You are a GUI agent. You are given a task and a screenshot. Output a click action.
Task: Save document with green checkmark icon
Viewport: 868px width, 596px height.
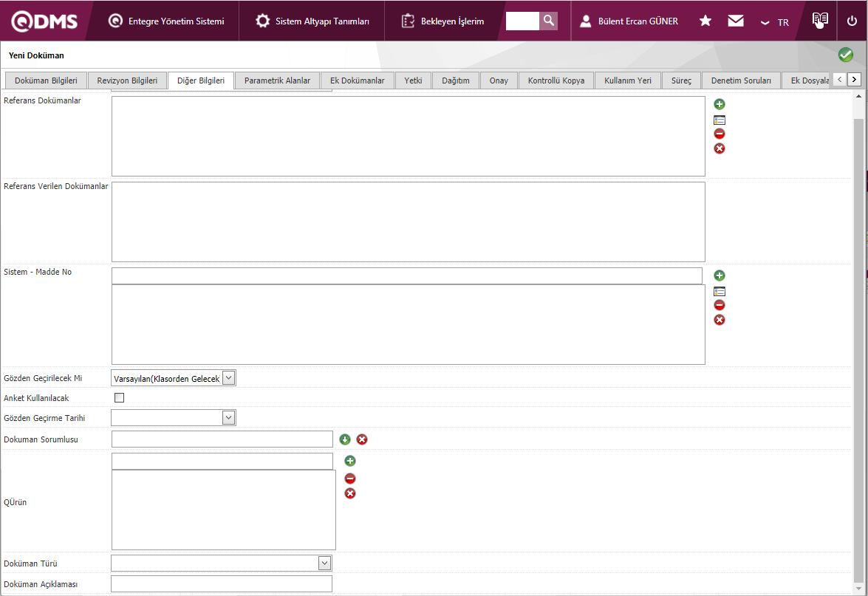tap(846, 55)
